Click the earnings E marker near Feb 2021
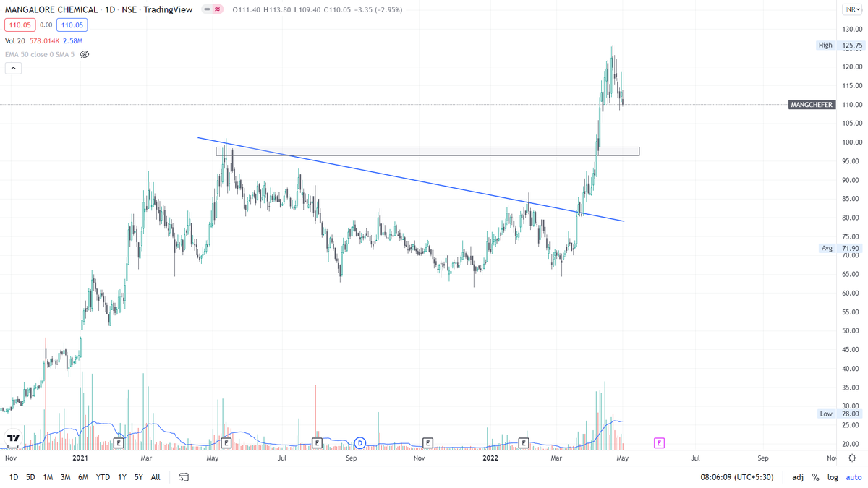The width and height of the screenshot is (868, 488). pyautogui.click(x=119, y=442)
